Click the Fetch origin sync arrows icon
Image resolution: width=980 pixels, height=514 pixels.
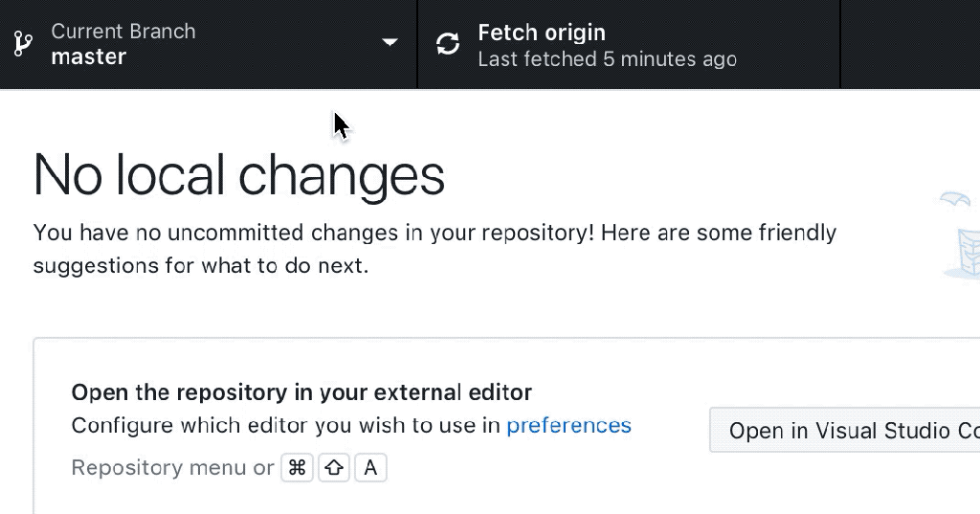pyautogui.click(x=448, y=44)
